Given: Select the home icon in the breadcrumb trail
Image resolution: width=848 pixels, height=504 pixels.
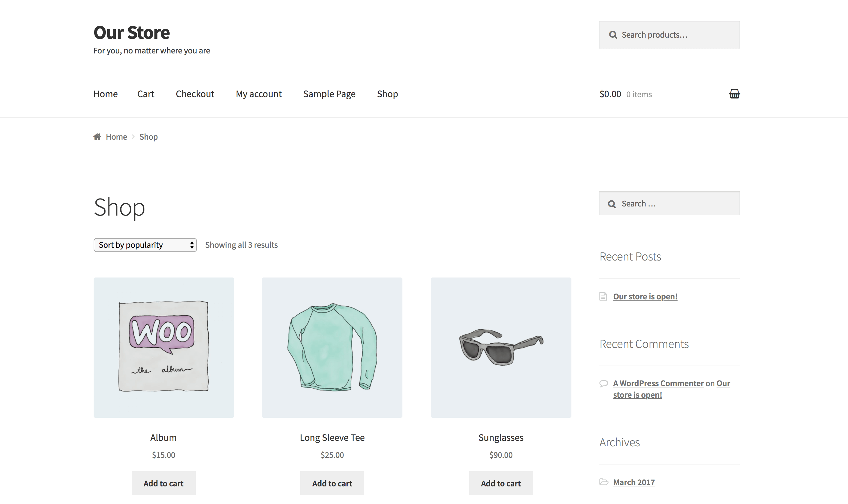Looking at the screenshot, I should (97, 136).
